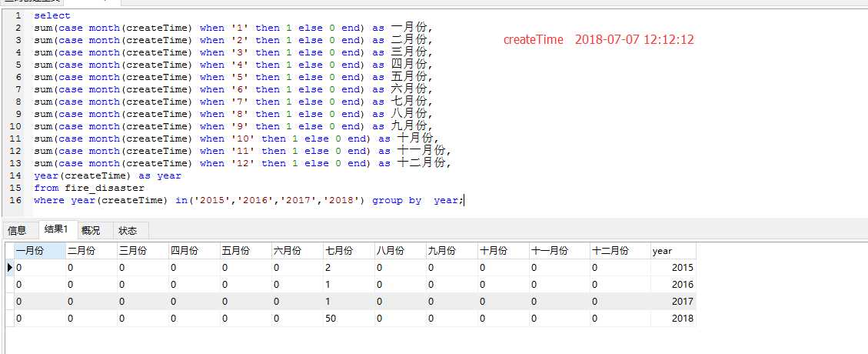This screenshot has height=354, width=868.
Task: Click fire_disaster table name in query
Action: click(x=105, y=189)
